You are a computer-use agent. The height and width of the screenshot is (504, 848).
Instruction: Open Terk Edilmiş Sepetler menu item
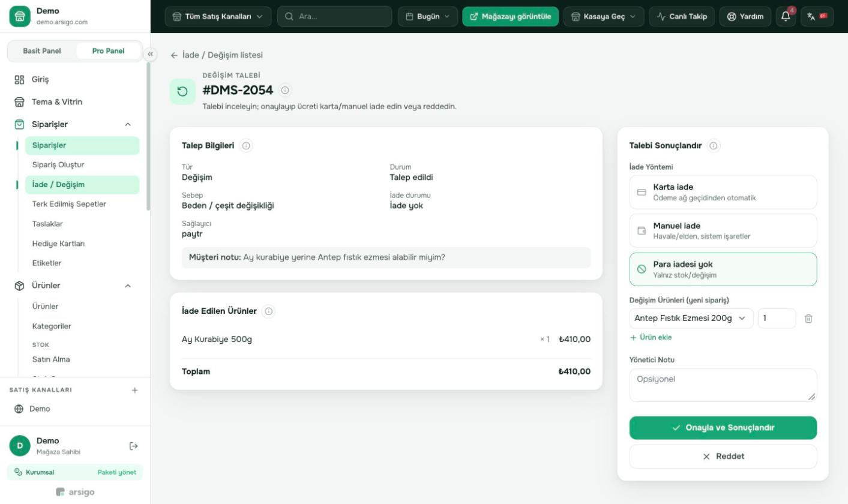(82, 204)
